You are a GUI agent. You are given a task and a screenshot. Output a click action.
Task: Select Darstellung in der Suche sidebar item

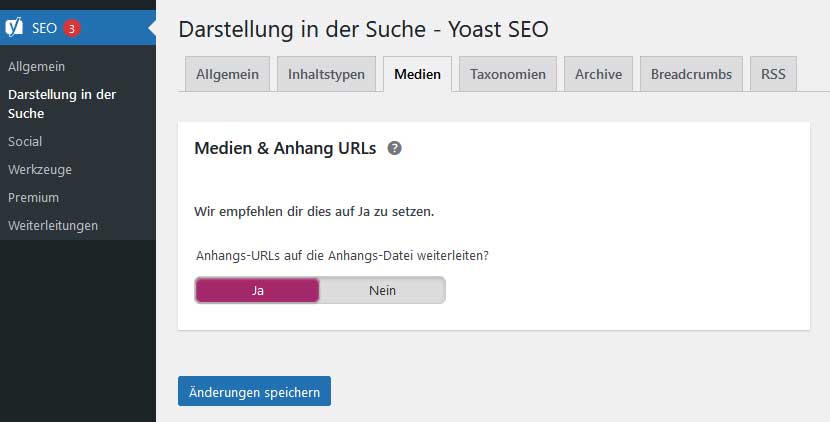62,104
